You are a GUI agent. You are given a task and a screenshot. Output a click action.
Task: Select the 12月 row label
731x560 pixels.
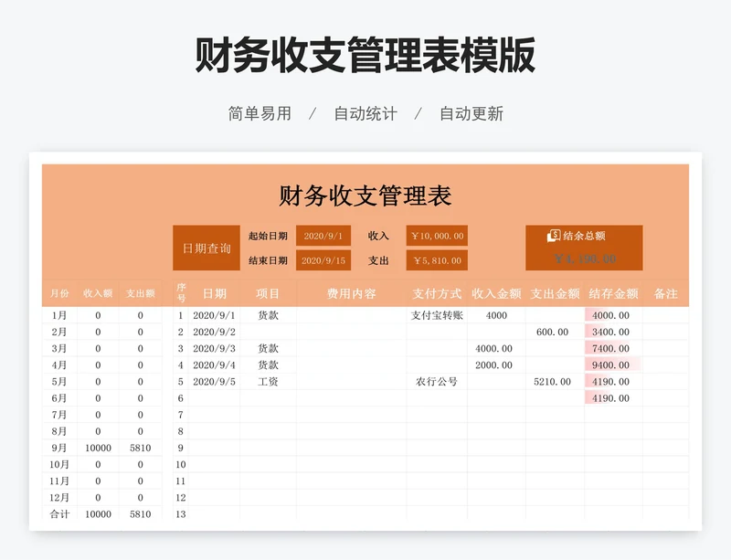59,498
